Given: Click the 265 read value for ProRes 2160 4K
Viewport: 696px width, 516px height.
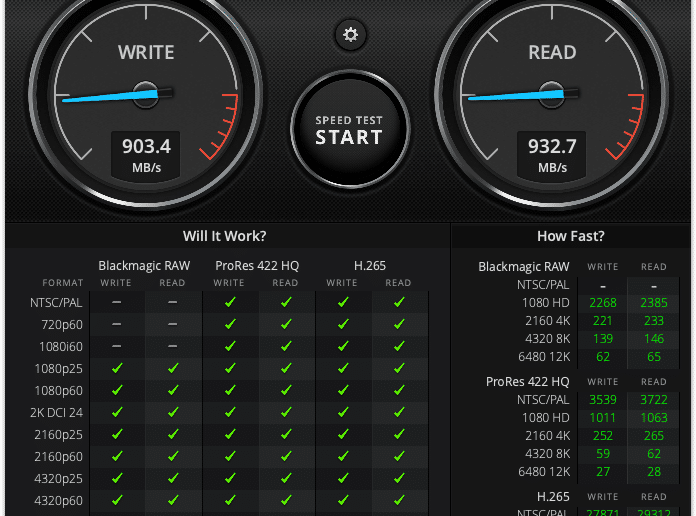Looking at the screenshot, I should (654, 436).
